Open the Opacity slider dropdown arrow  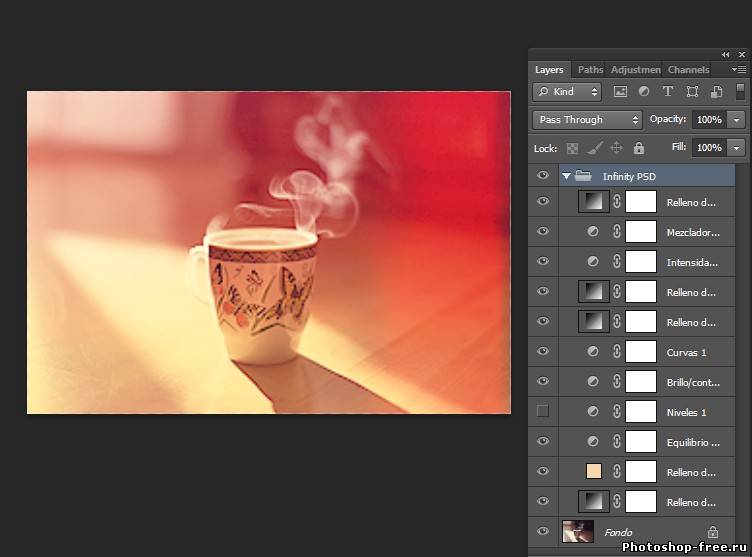tap(737, 120)
